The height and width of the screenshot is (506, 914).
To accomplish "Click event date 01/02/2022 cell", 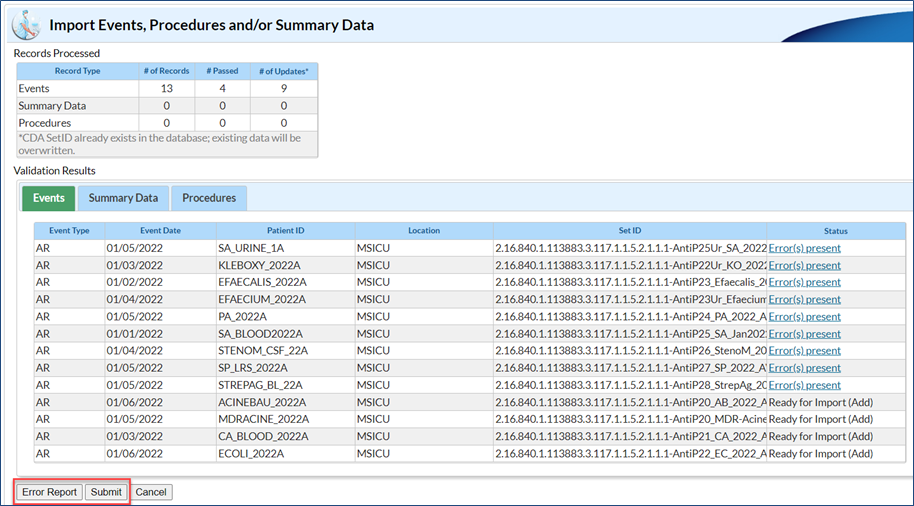I will 160,282.
